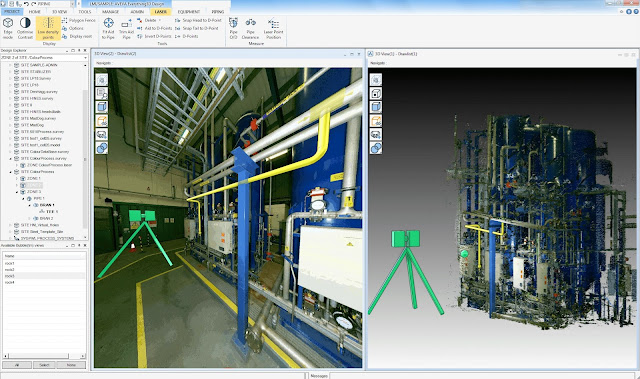
Task: Open the PROJECT ribbon tab
Action: click(x=12, y=11)
